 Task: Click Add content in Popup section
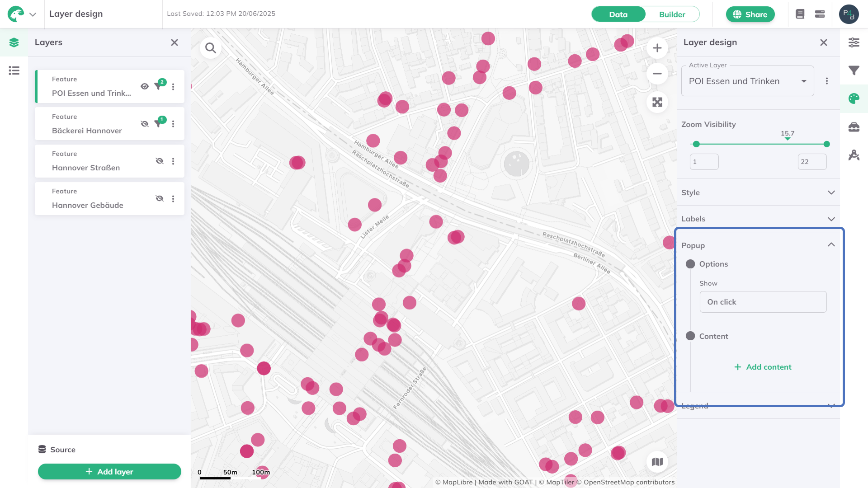point(763,367)
